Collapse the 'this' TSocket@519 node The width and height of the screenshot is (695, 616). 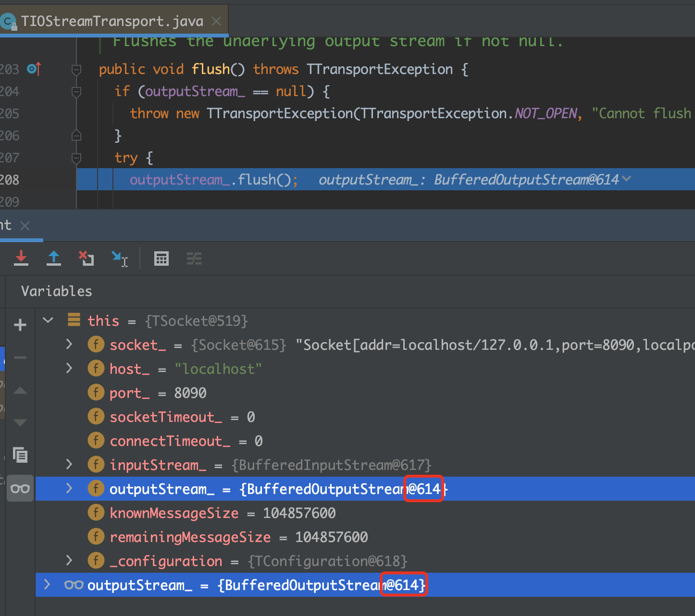coord(48,320)
